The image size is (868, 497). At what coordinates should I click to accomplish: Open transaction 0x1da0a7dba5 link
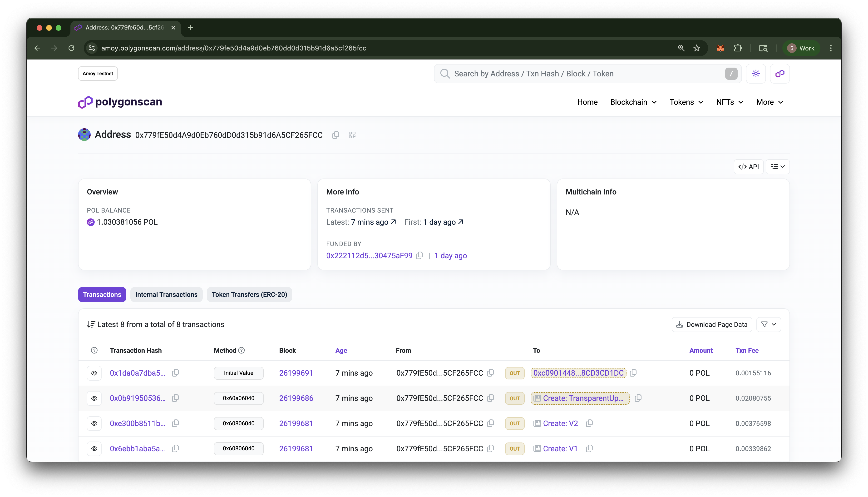click(x=137, y=373)
